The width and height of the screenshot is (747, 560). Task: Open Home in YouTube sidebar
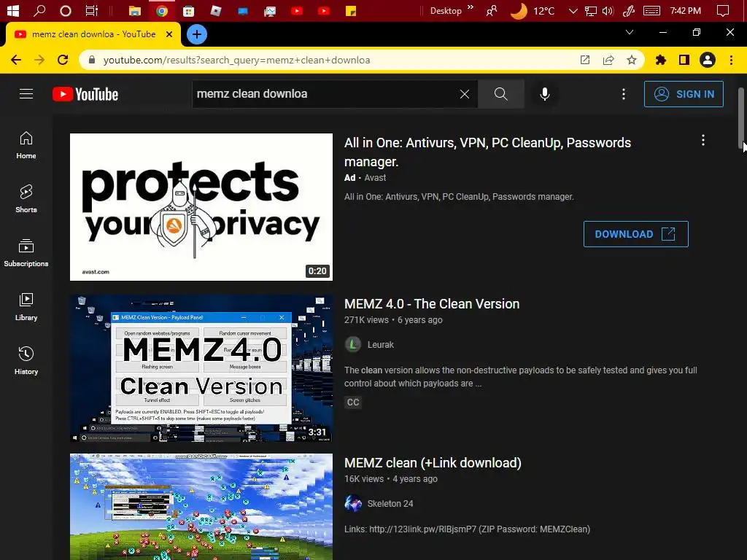pyautogui.click(x=26, y=145)
